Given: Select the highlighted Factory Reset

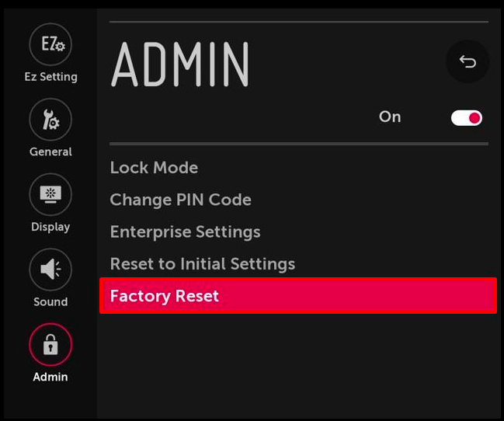Looking at the screenshot, I should (298, 296).
